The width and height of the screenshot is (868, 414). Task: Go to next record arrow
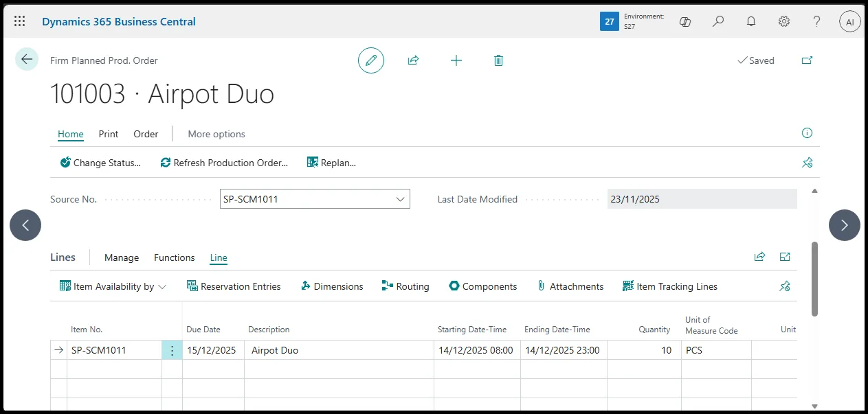pyautogui.click(x=845, y=225)
